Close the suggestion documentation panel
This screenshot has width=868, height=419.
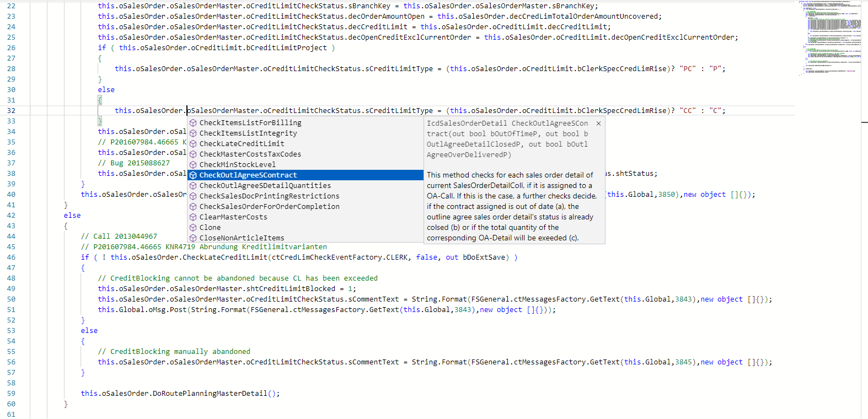pyautogui.click(x=598, y=123)
